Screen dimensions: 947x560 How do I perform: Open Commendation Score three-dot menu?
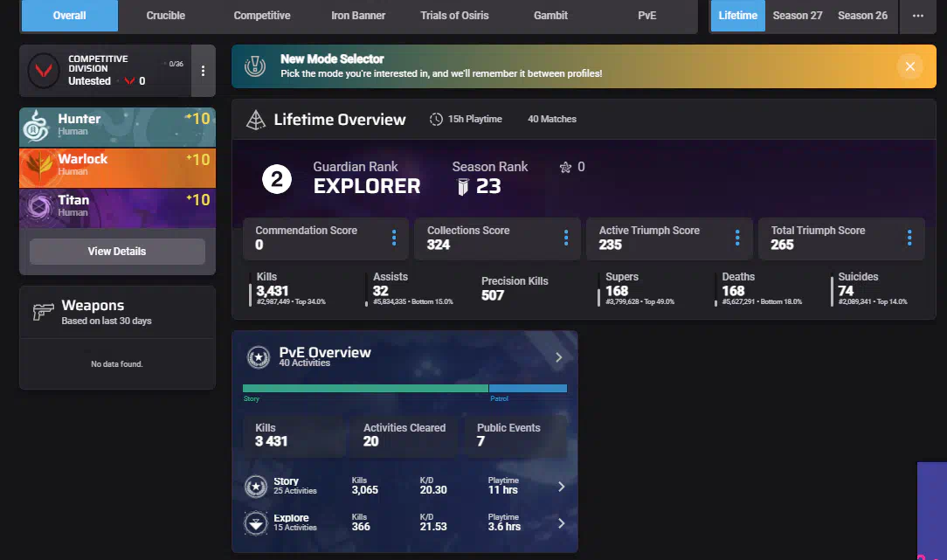click(x=394, y=238)
